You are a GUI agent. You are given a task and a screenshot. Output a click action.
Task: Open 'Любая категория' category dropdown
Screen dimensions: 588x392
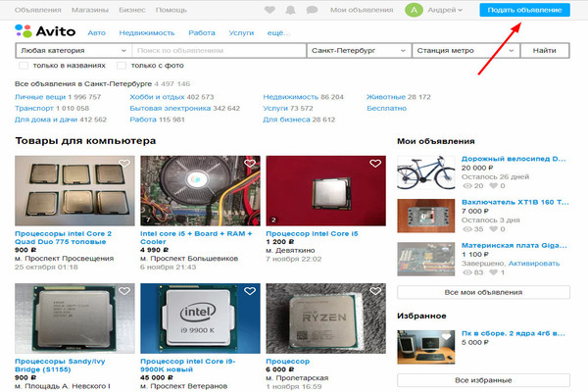point(73,50)
